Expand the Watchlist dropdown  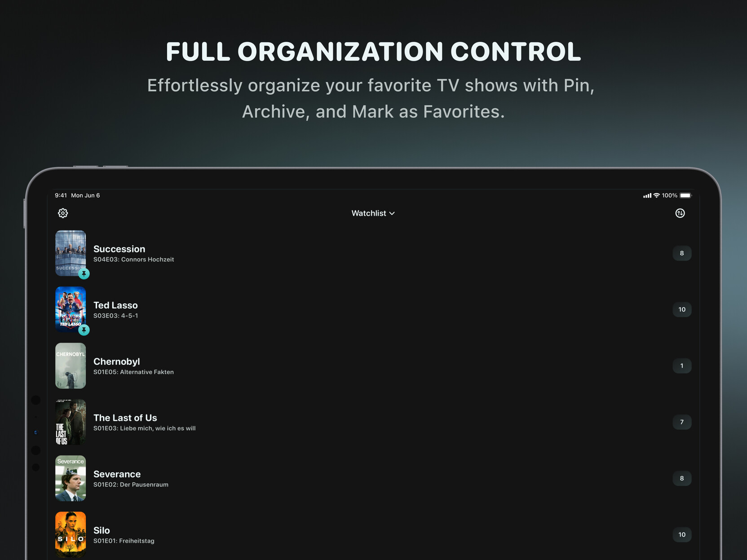pos(373,213)
